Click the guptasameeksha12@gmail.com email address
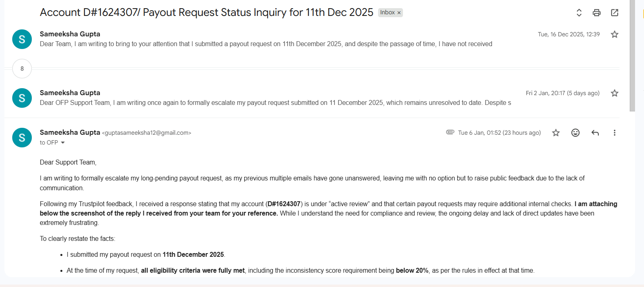 click(147, 133)
